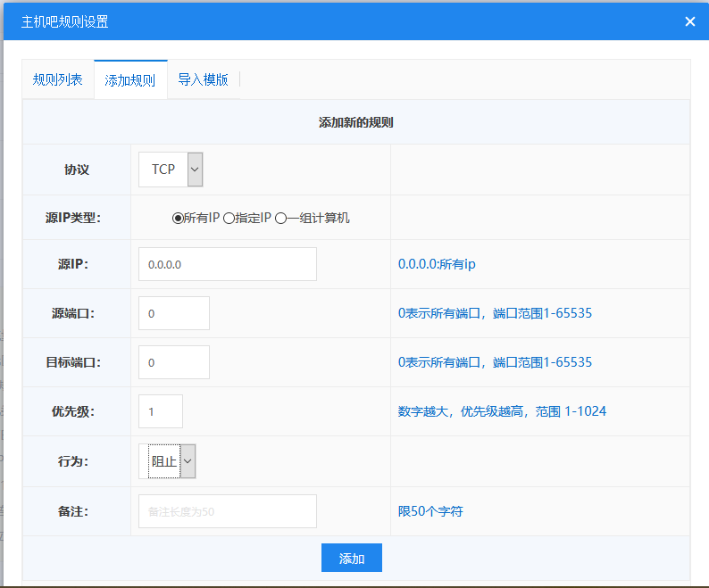
Task: Select the 所有IP radio button
Action: pyautogui.click(x=178, y=218)
